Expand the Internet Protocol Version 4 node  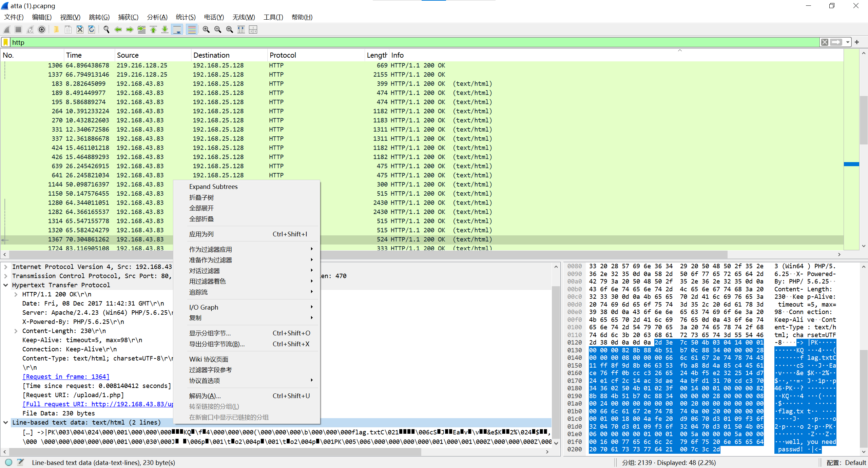(6, 267)
